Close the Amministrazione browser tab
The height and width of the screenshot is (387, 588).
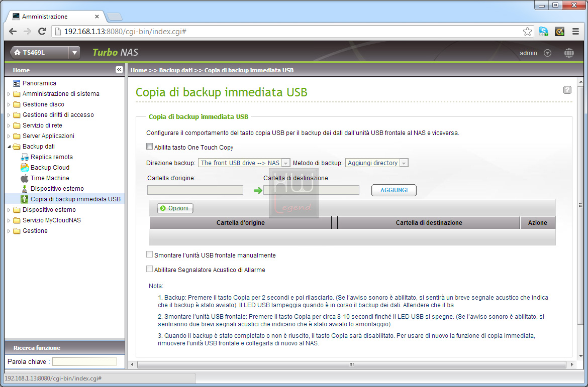(x=97, y=17)
